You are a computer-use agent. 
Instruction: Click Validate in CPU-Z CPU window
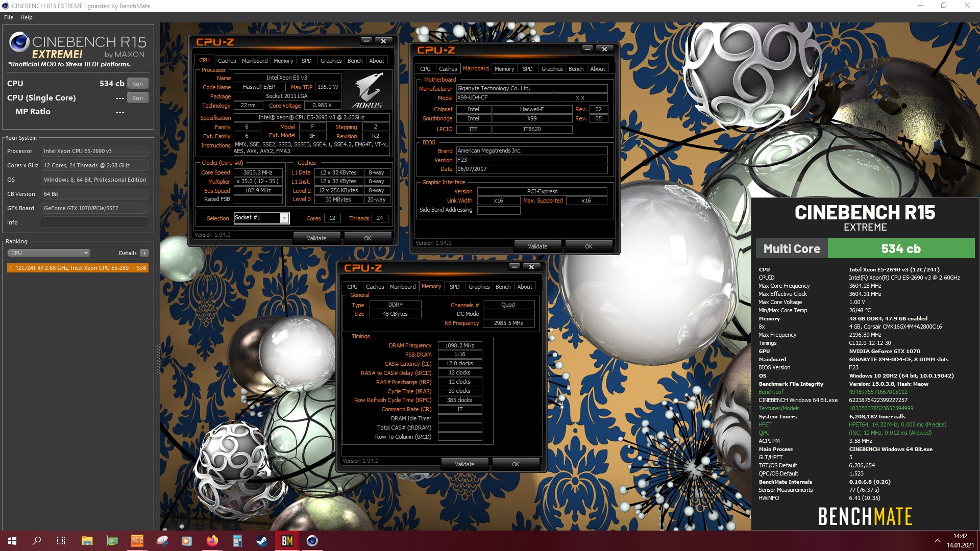(316, 238)
